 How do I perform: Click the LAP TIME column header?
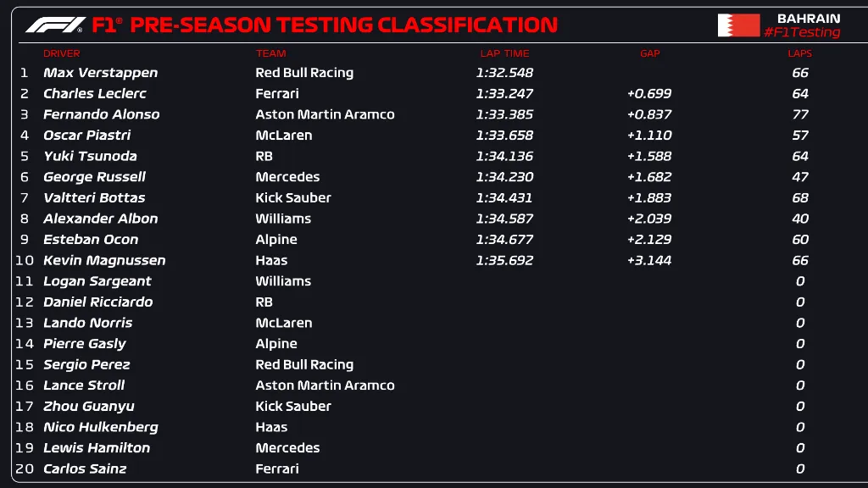[504, 53]
